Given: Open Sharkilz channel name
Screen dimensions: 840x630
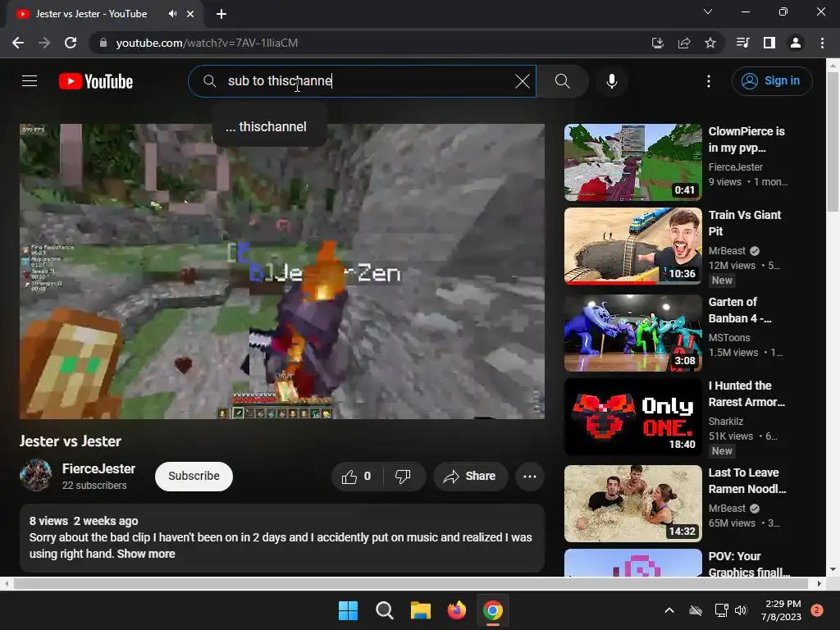Looking at the screenshot, I should point(726,421).
